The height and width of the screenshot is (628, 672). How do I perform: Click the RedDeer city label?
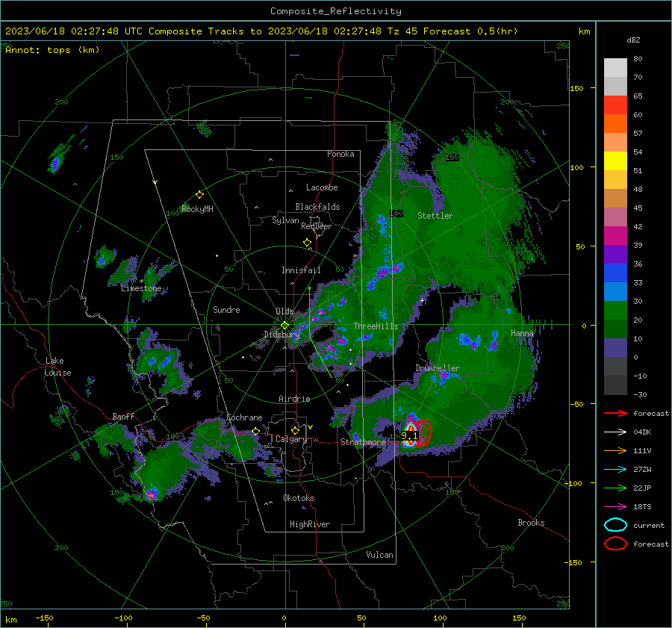[x=317, y=226]
